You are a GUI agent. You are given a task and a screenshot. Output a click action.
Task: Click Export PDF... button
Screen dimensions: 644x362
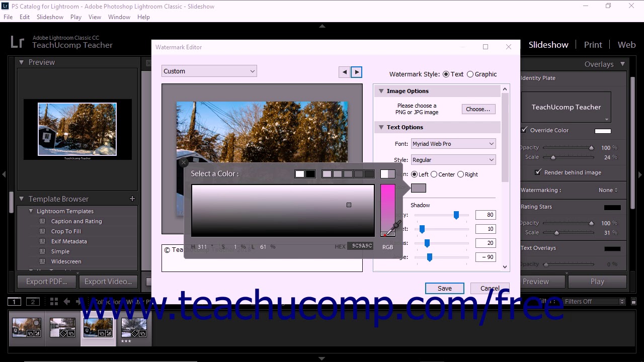coord(47,282)
